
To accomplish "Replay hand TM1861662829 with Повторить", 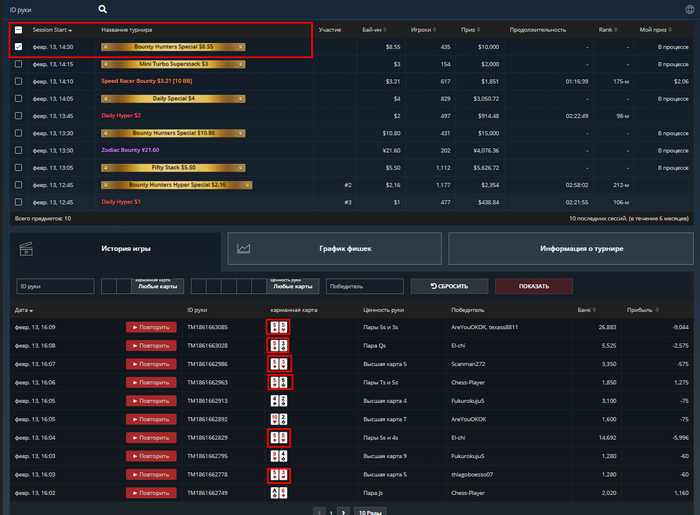I will (x=151, y=438).
